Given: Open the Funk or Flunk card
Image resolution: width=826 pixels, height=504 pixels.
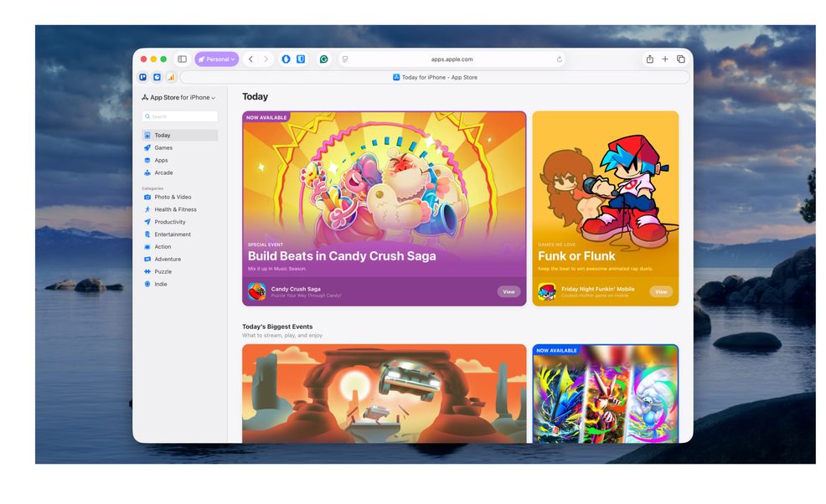Looking at the screenshot, I should tap(606, 208).
